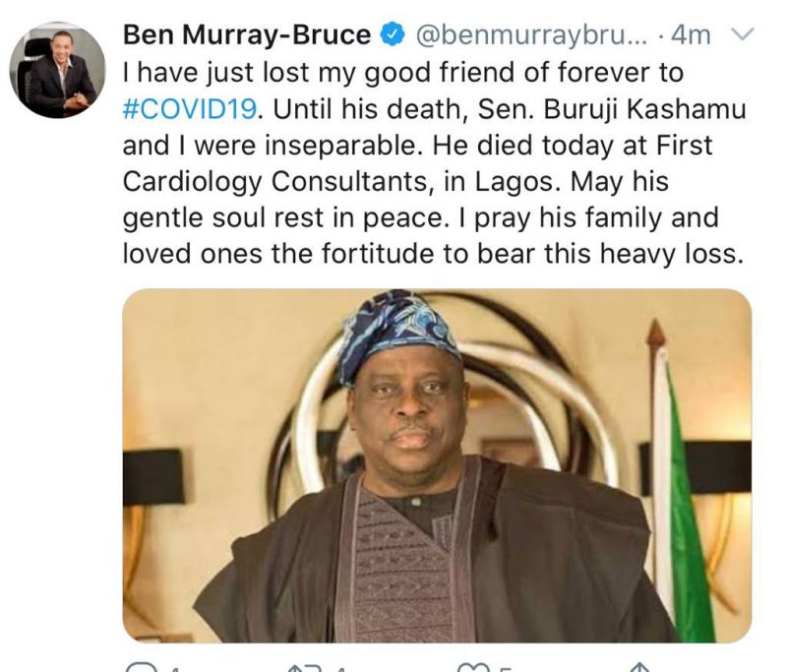Like the tweet with heart icon
Screen dimensions: 787x672
(473, 667)
